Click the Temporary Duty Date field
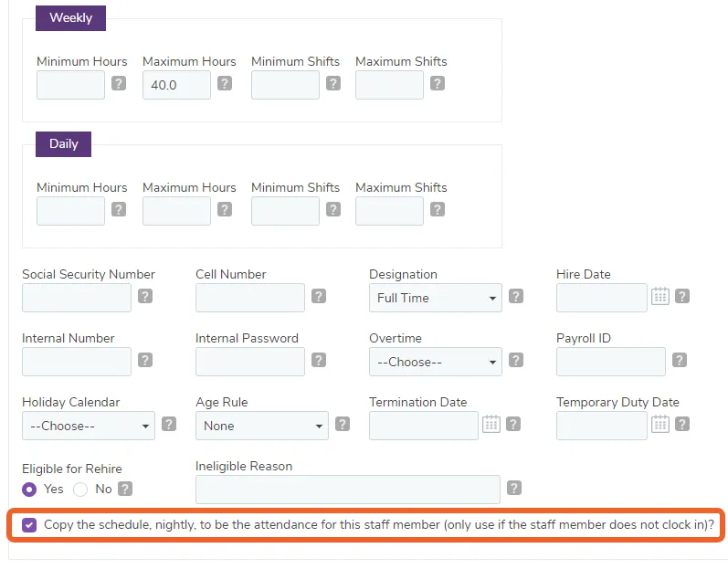 602,426
